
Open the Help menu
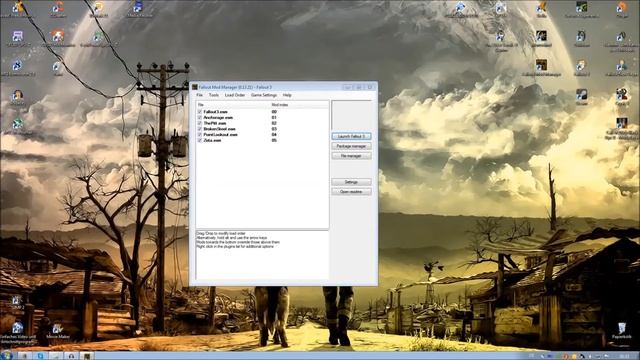point(287,95)
